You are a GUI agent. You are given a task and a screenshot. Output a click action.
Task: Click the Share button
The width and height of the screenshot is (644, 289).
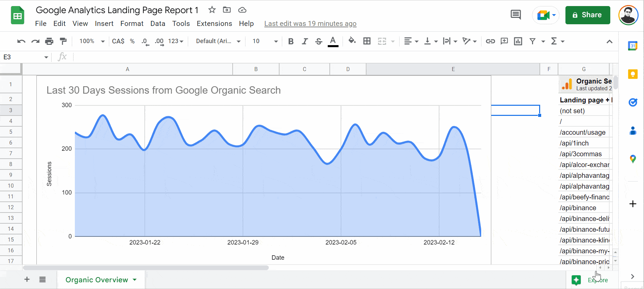(x=588, y=15)
